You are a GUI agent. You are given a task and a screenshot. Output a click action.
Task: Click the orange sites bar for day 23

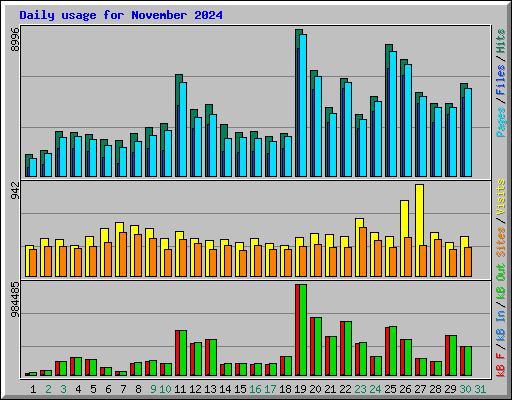point(363,252)
